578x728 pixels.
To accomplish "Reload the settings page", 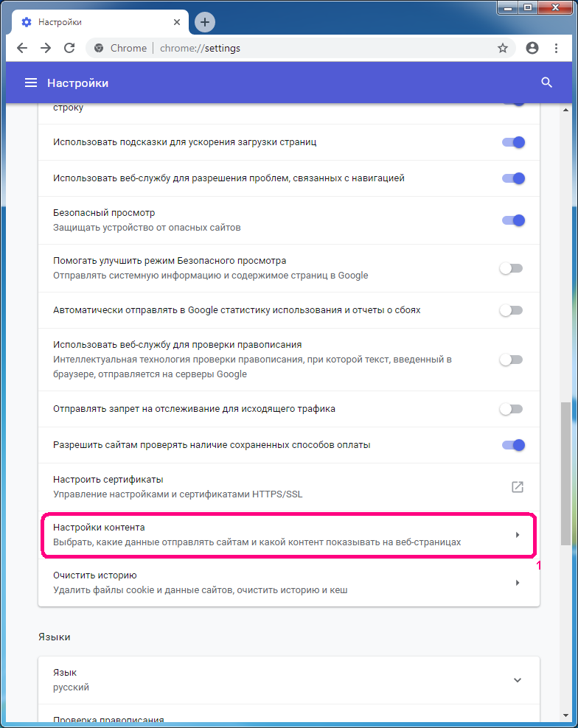I will tap(69, 48).
